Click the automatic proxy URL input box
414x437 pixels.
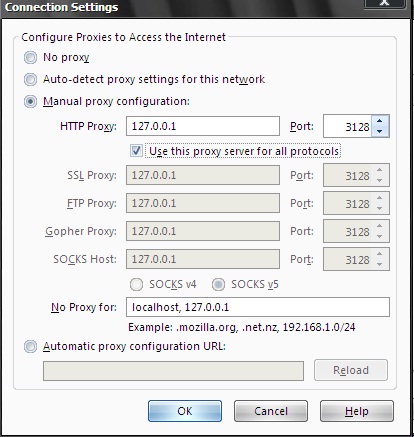pos(173,371)
